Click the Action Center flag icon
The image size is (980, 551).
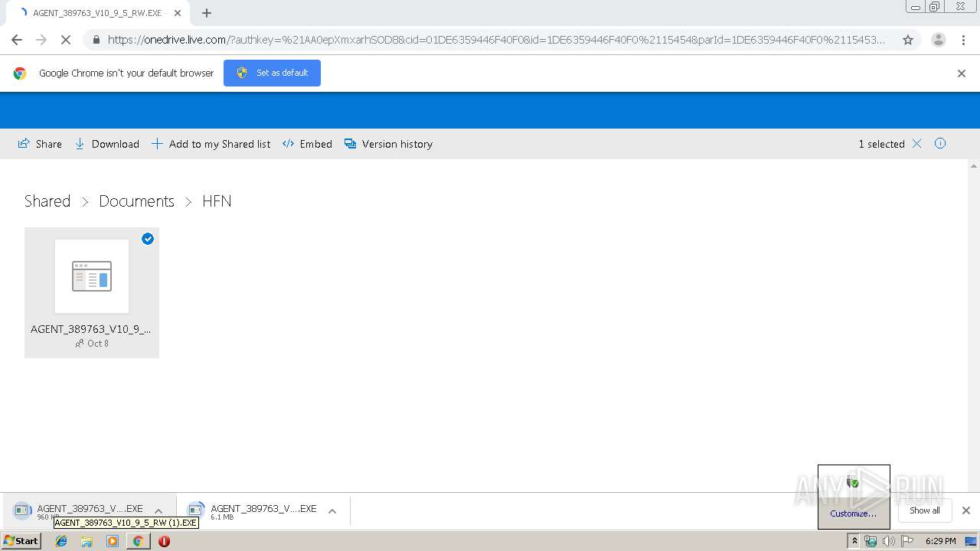coord(907,541)
